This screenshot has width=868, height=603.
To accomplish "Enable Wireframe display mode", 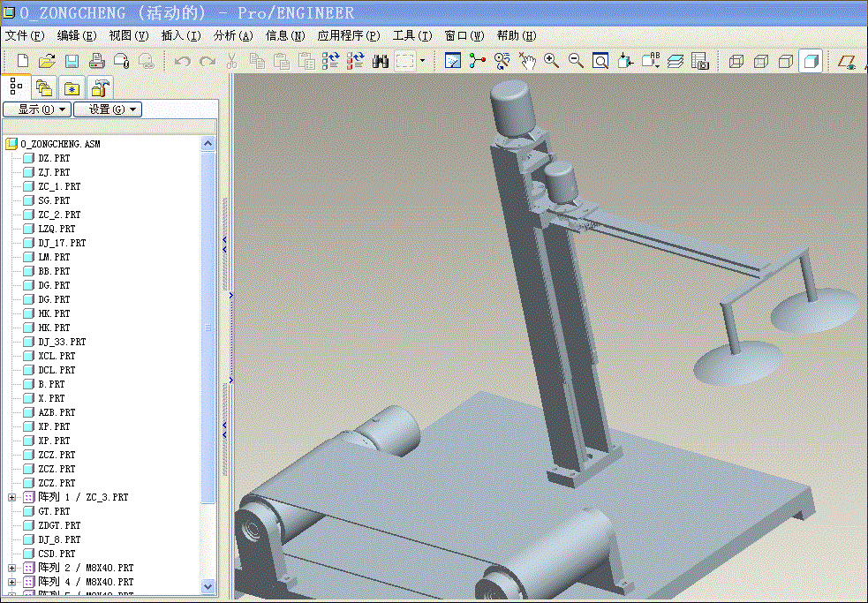I will pos(736,61).
